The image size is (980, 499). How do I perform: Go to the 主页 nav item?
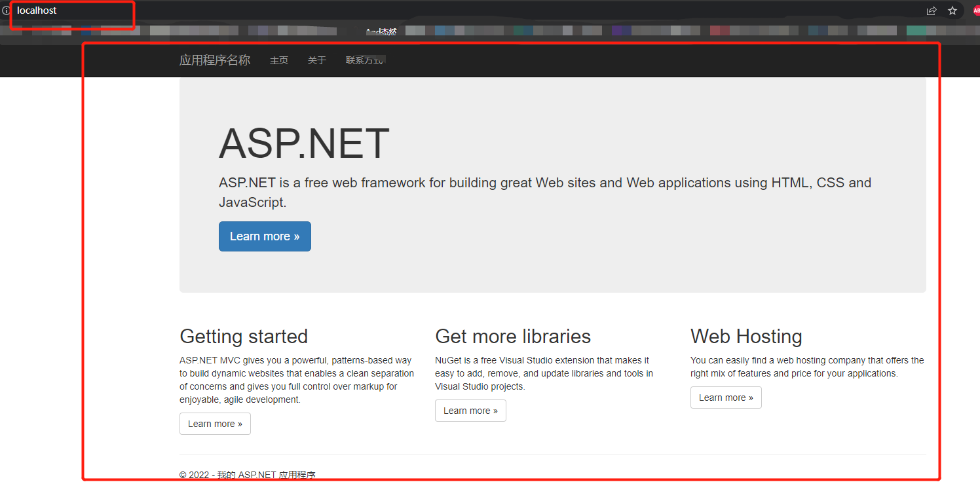click(x=279, y=60)
